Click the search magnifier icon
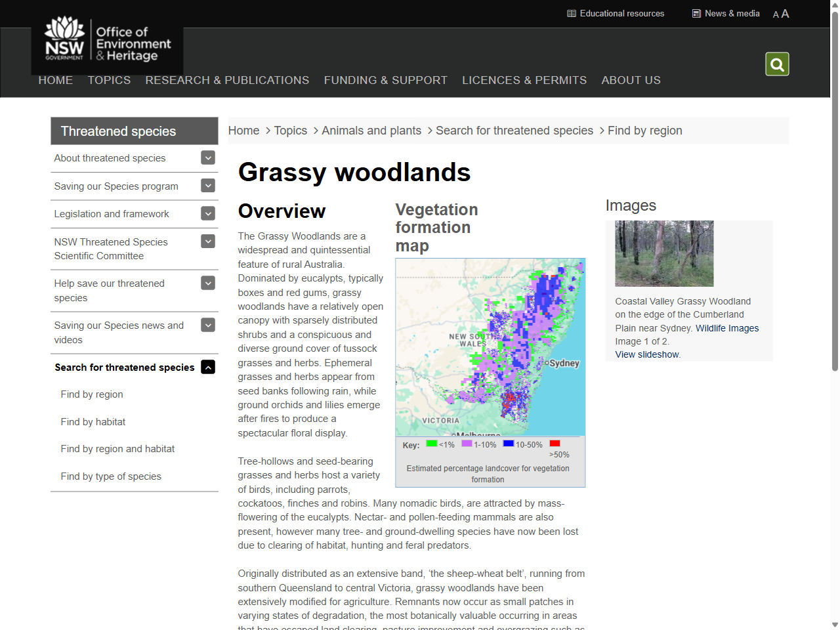Image resolution: width=840 pixels, height=630 pixels. point(777,64)
